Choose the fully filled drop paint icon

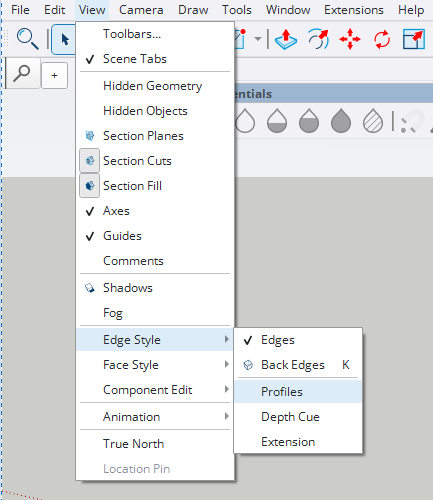pos(341,121)
